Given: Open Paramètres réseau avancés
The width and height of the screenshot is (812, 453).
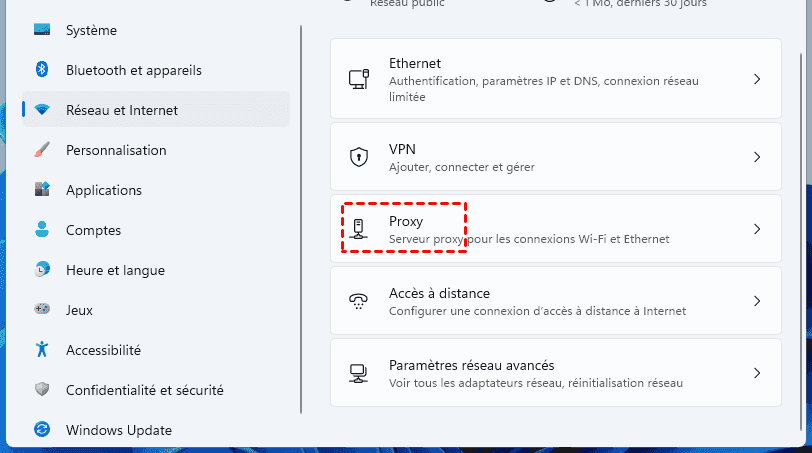Looking at the screenshot, I should [x=471, y=366].
